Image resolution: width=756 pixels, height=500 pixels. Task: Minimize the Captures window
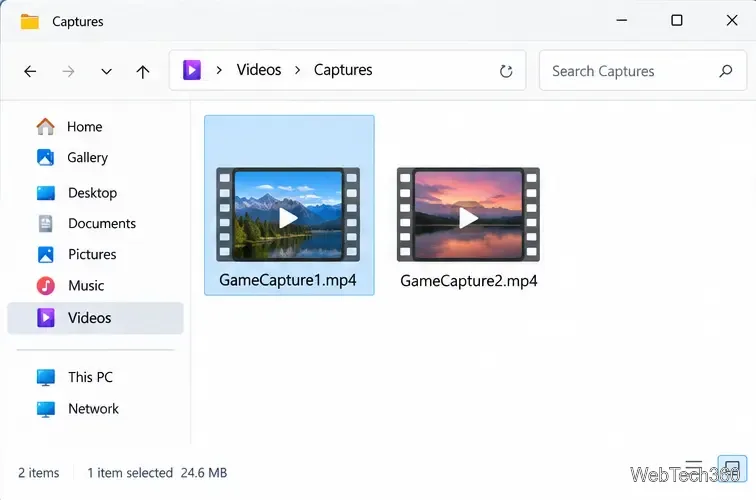(x=622, y=20)
